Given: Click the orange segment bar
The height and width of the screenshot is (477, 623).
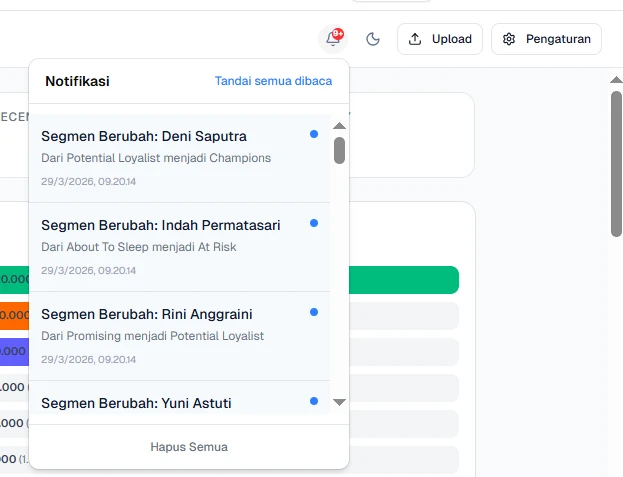Looking at the screenshot, I should pyautogui.click(x=14, y=318).
